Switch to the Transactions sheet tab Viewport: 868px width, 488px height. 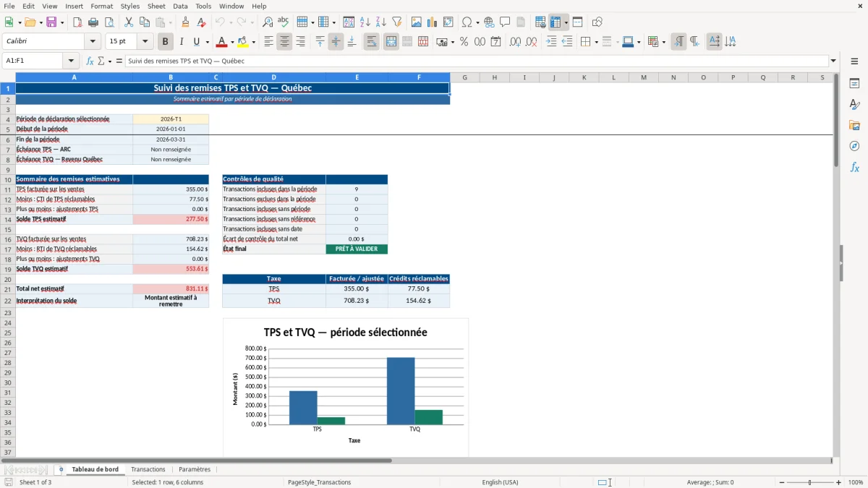[x=148, y=469]
